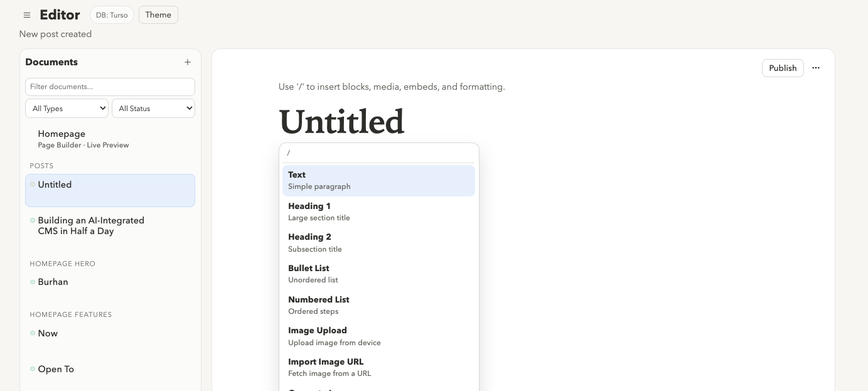Click the Theme button

click(x=158, y=15)
